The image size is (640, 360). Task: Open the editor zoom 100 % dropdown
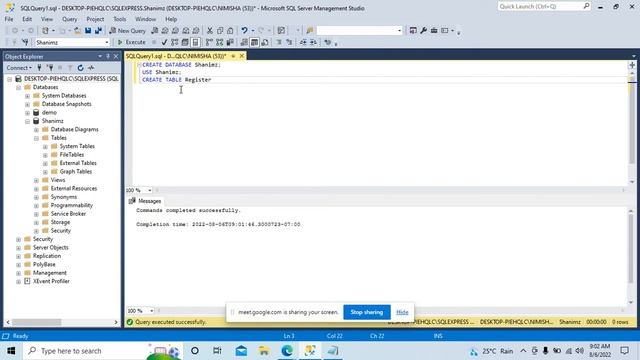point(150,190)
